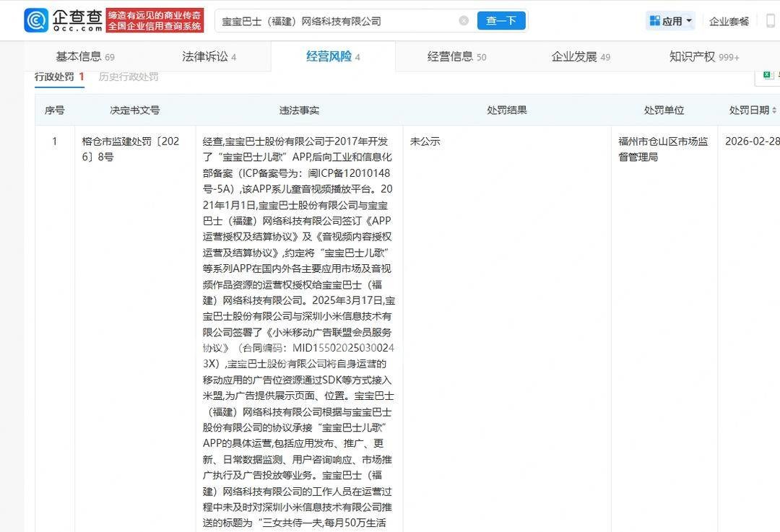Click the mobile phone icon at top right
The height and width of the screenshot is (532, 780).
tap(771, 21)
